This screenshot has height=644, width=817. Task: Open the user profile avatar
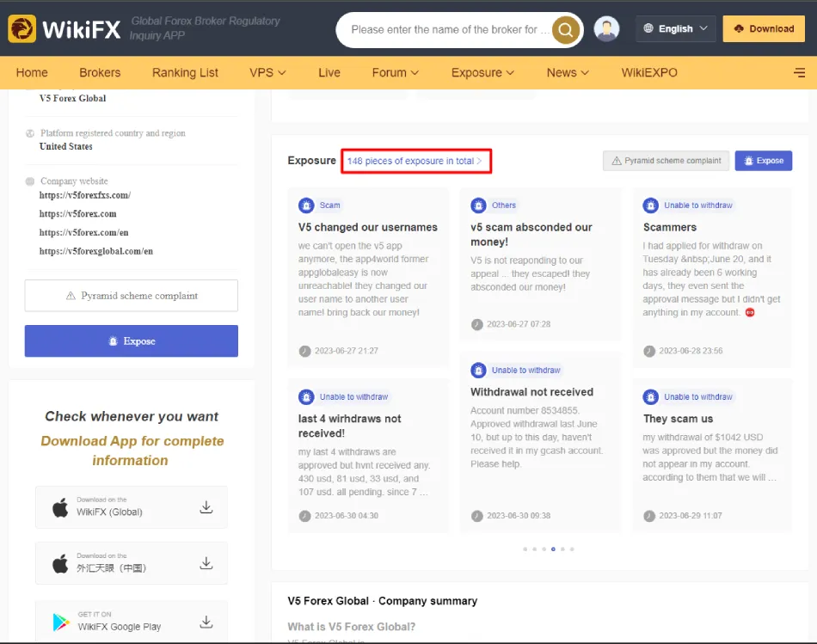pyautogui.click(x=606, y=28)
